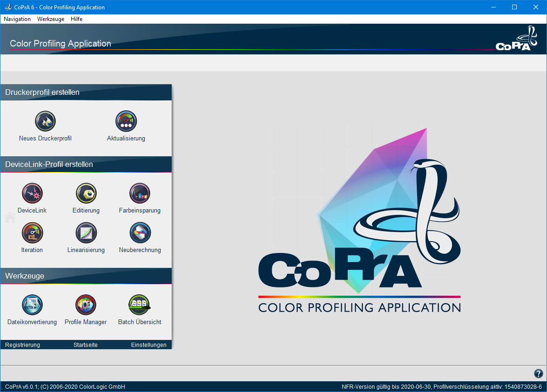Start the Iteration tool

pos(32,233)
